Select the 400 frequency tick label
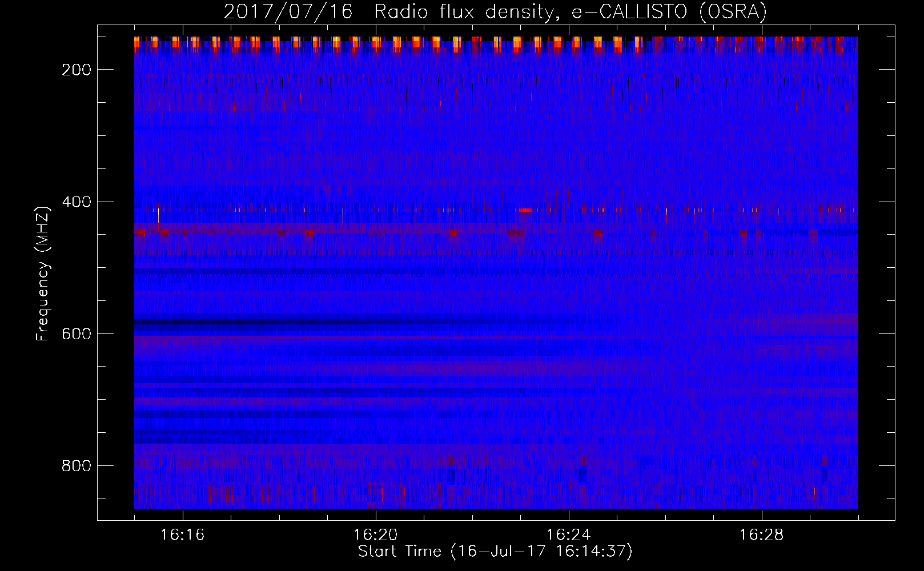This screenshot has width=924, height=571. coord(77,202)
